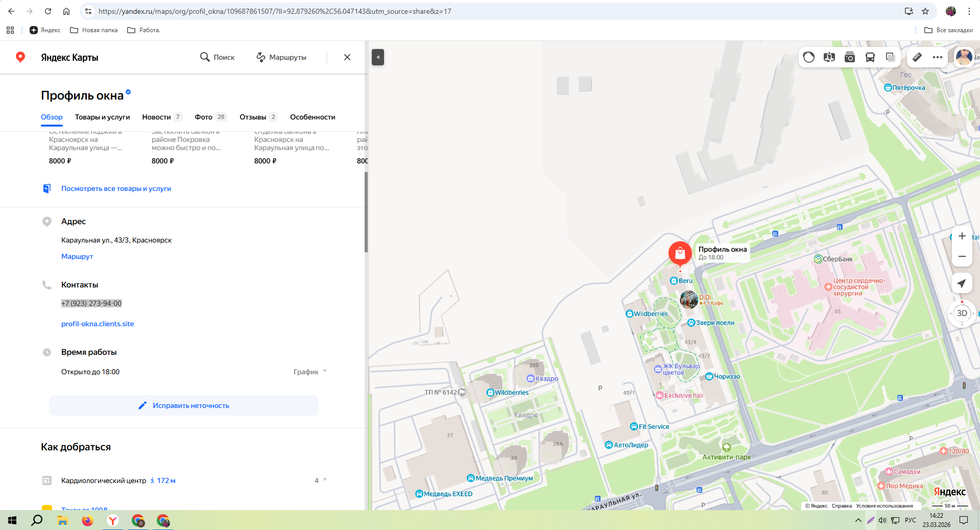Click the Медведь EXEED marker

(x=444, y=494)
